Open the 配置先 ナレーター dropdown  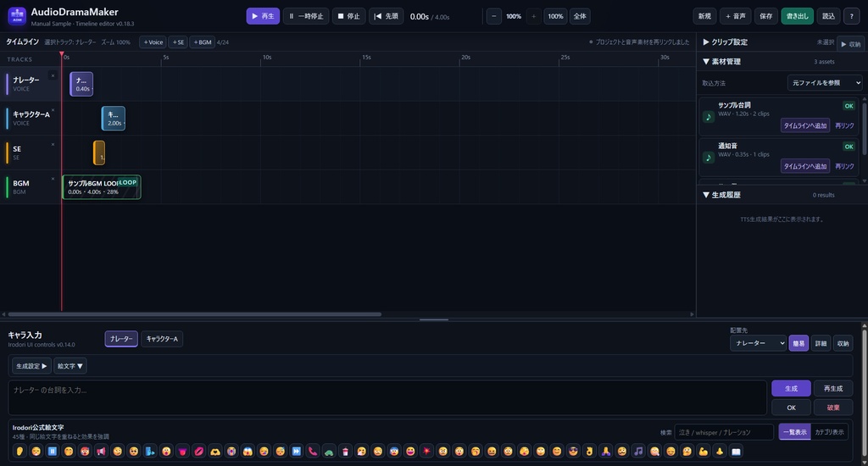(x=758, y=343)
